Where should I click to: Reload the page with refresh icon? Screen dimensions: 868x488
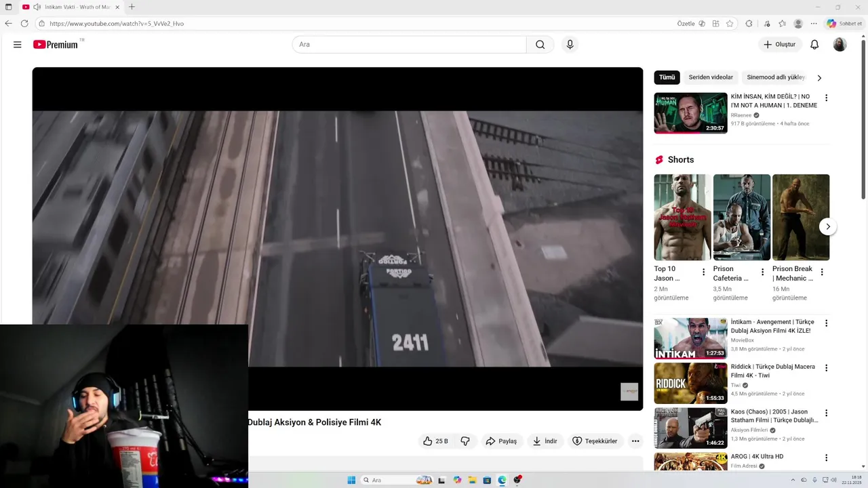24,24
